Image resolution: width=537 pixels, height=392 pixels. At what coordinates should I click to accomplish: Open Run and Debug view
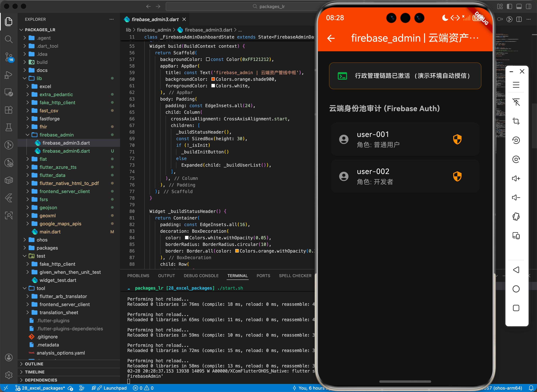click(x=9, y=75)
